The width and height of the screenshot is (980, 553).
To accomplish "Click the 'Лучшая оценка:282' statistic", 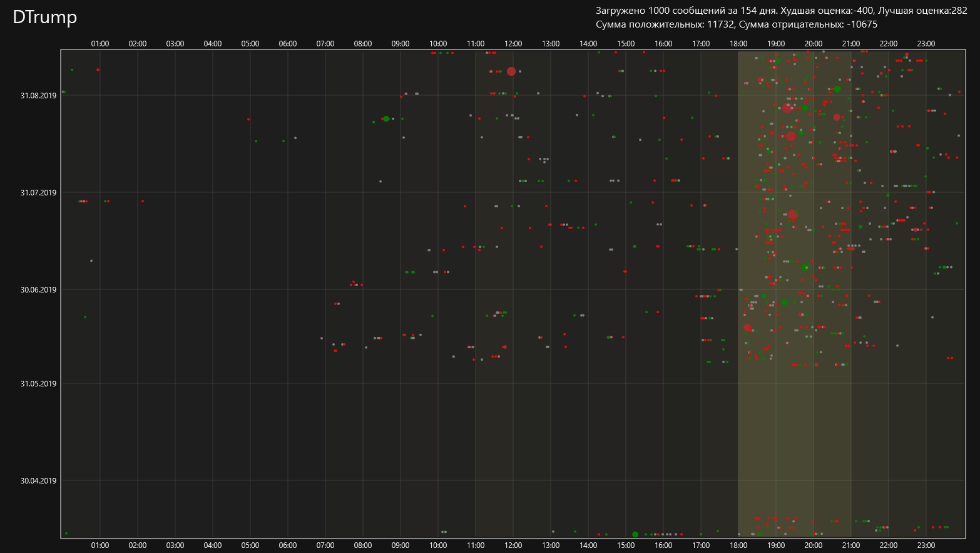I will [x=922, y=11].
